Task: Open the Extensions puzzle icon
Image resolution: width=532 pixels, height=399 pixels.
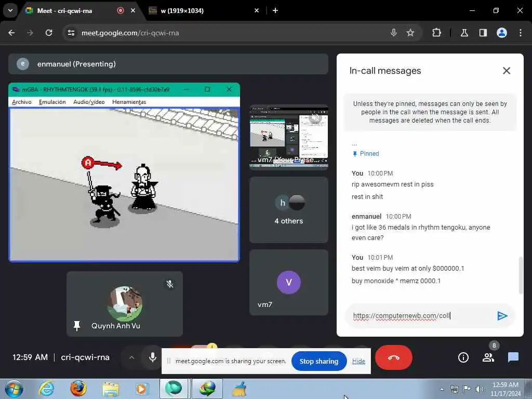Action: click(436, 33)
